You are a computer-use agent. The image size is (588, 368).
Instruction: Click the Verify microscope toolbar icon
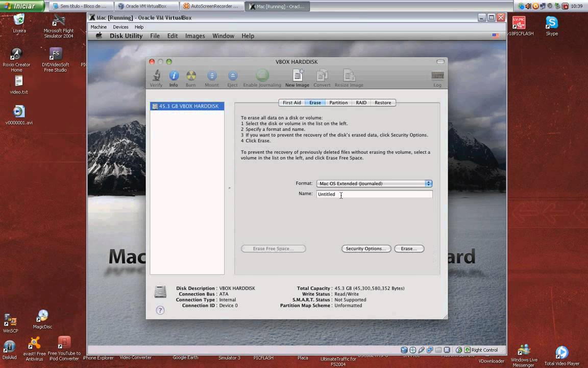156,76
